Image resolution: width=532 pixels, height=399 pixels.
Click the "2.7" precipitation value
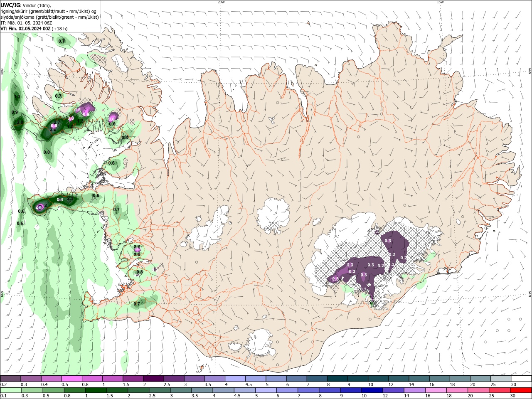(x=57, y=122)
